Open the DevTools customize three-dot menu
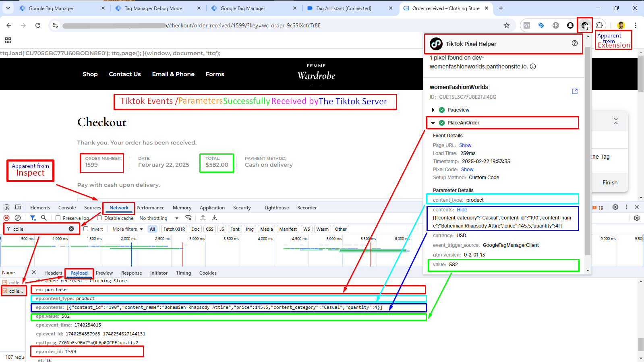The height and width of the screenshot is (362, 644). (626, 207)
